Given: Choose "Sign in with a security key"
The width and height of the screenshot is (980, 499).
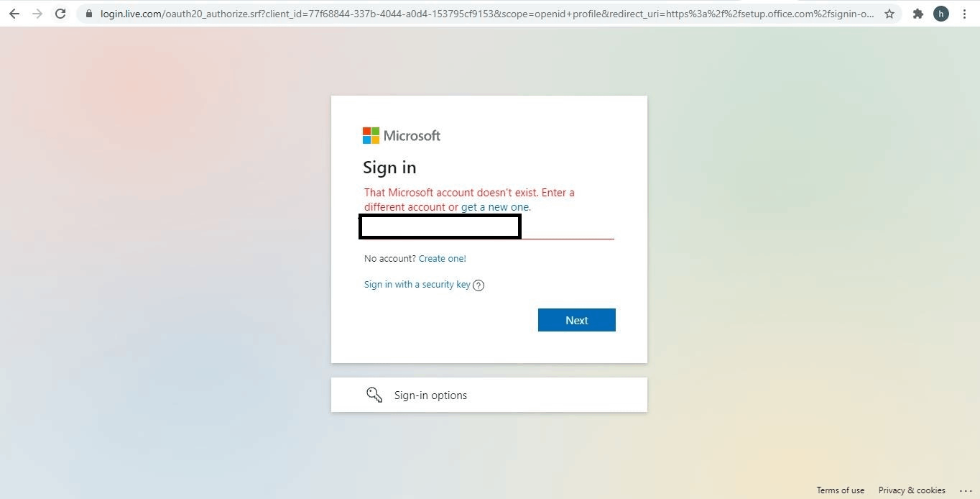Looking at the screenshot, I should coord(417,285).
